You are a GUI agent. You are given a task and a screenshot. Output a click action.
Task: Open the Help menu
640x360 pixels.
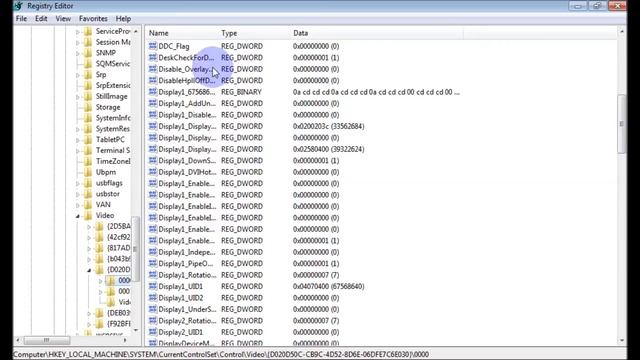(123, 19)
